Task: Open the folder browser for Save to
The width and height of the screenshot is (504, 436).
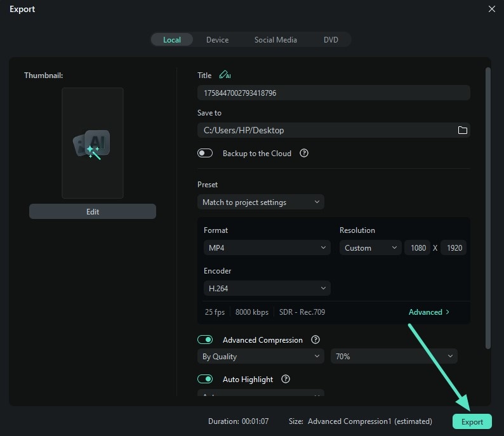Action: (x=462, y=130)
